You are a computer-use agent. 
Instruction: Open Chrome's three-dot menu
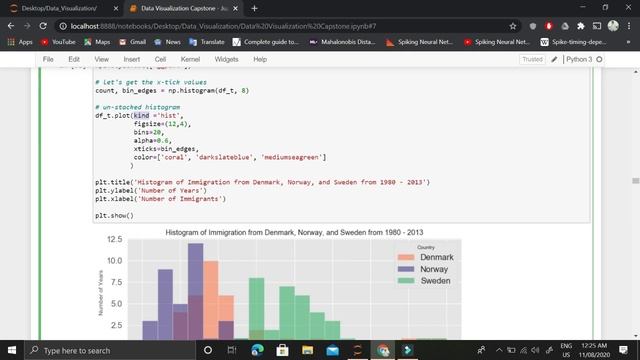629,26
